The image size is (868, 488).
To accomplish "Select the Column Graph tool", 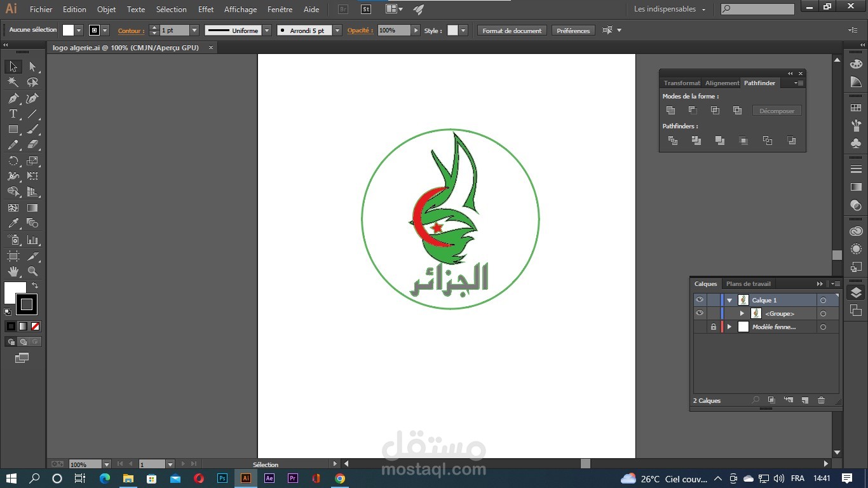I will (32, 240).
